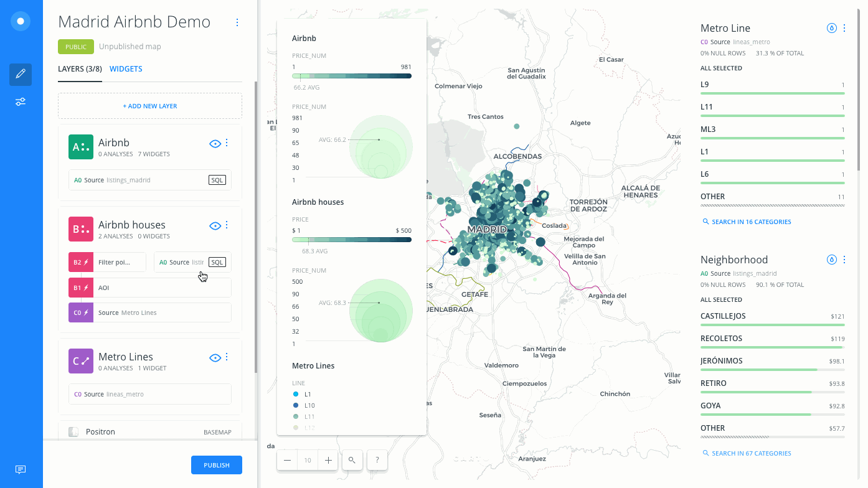Hide the Metro Lines layer
The width and height of the screenshot is (868, 488).
click(x=215, y=357)
